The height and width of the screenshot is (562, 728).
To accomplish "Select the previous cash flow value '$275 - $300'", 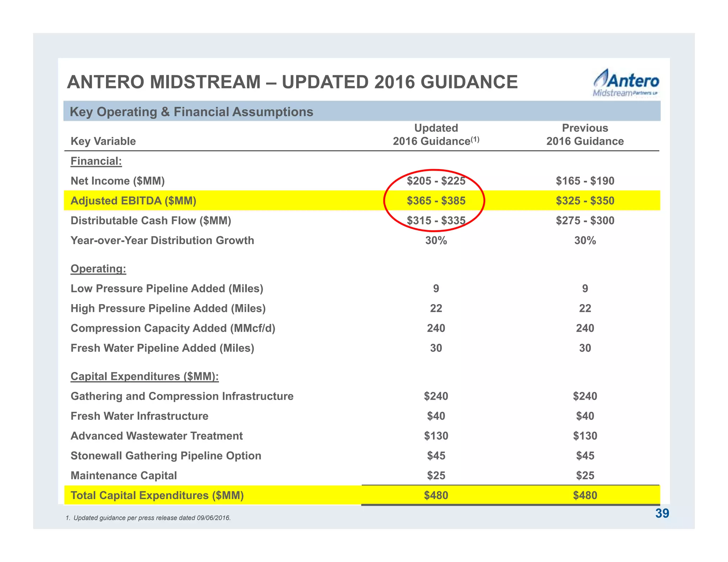I will pyautogui.click(x=585, y=221).
